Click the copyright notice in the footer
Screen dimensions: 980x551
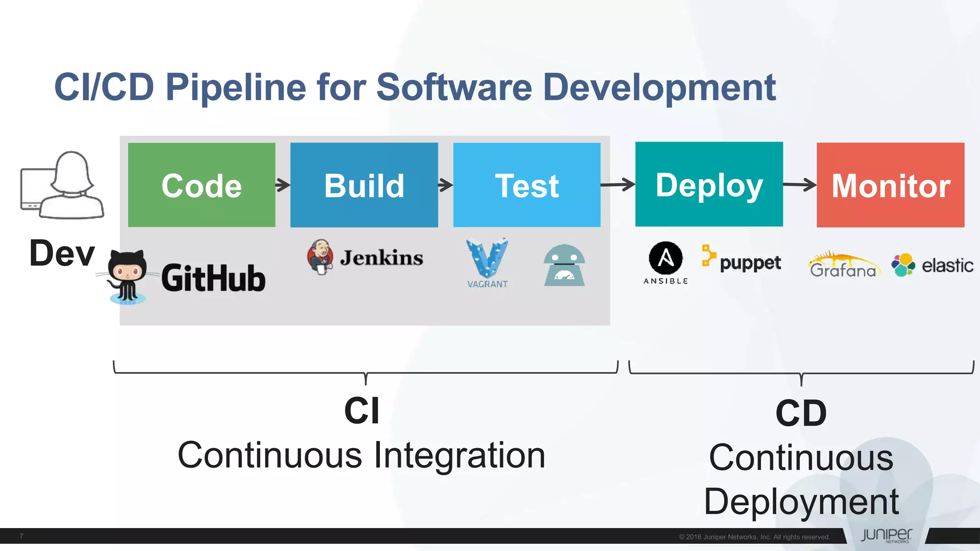pyautogui.click(x=755, y=537)
